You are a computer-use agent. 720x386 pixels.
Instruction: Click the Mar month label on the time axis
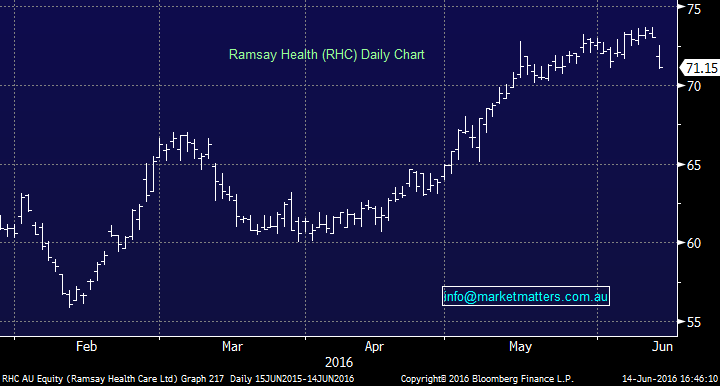232,346
